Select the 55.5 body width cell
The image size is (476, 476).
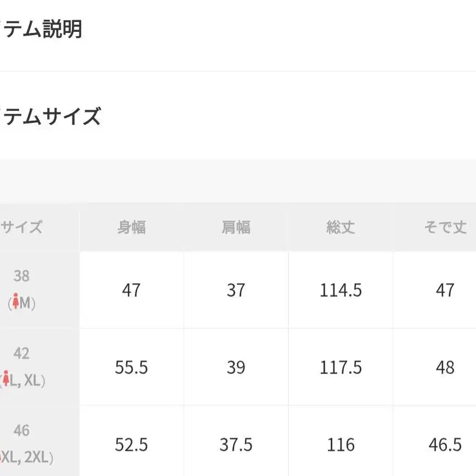pyautogui.click(x=132, y=367)
